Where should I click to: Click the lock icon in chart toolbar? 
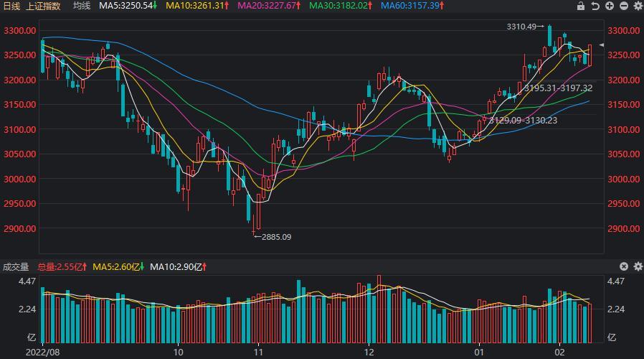pos(581,6)
